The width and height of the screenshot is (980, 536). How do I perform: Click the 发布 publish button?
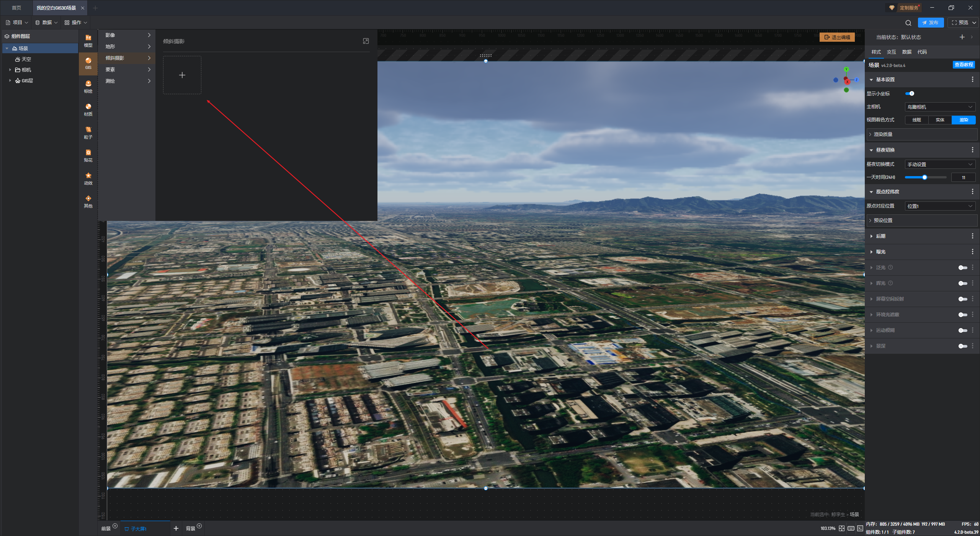pyautogui.click(x=930, y=23)
